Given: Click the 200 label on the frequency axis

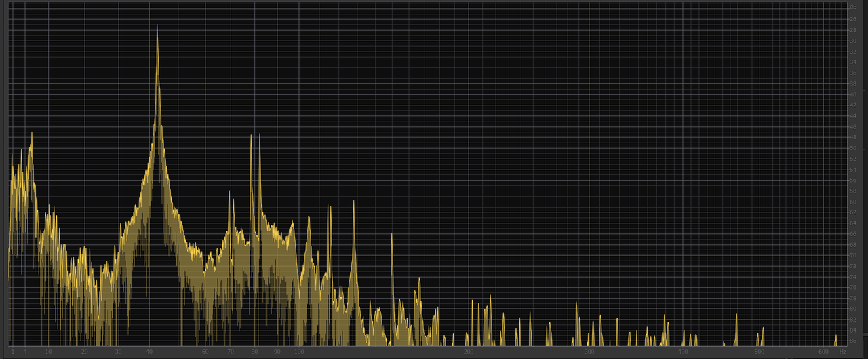Looking at the screenshot, I should point(469,352).
